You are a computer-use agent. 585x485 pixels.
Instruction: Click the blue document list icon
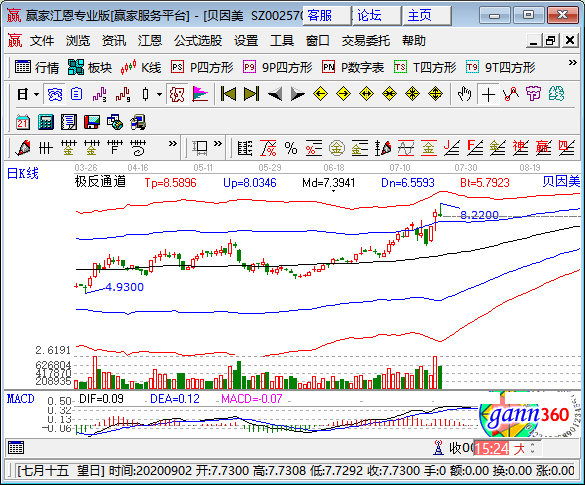click(76, 94)
